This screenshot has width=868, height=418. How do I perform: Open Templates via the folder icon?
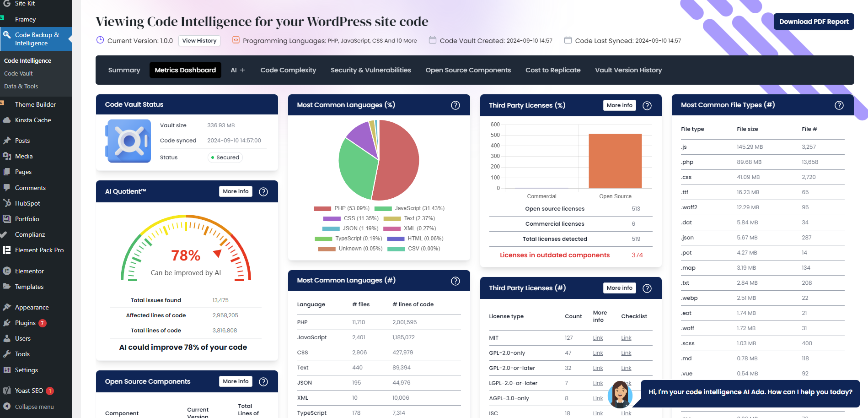6,287
